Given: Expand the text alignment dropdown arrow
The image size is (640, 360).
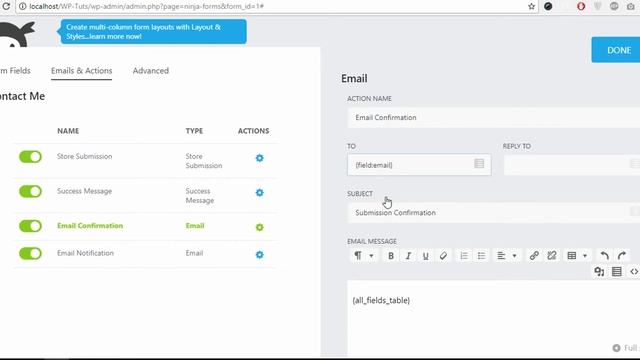Looking at the screenshot, I should (x=514, y=256).
